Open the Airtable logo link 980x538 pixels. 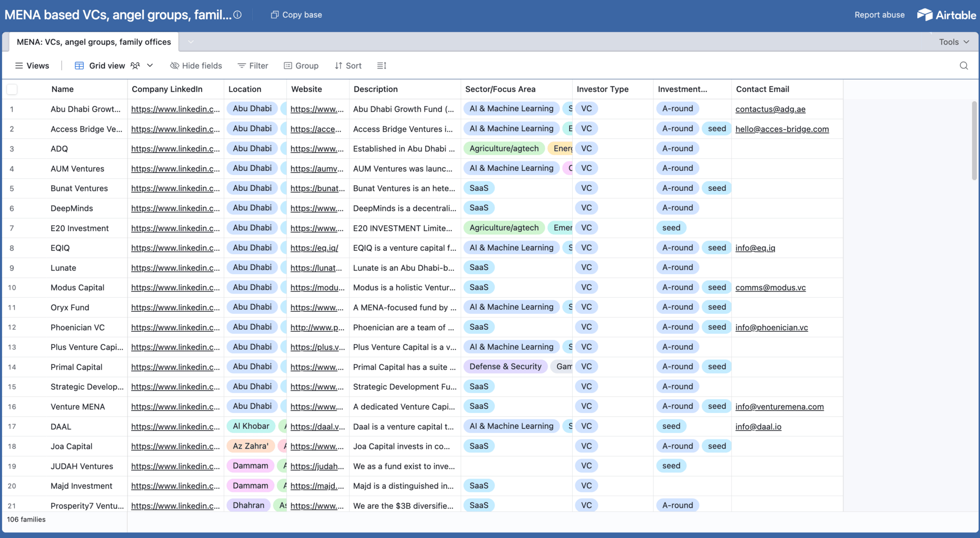pos(946,15)
